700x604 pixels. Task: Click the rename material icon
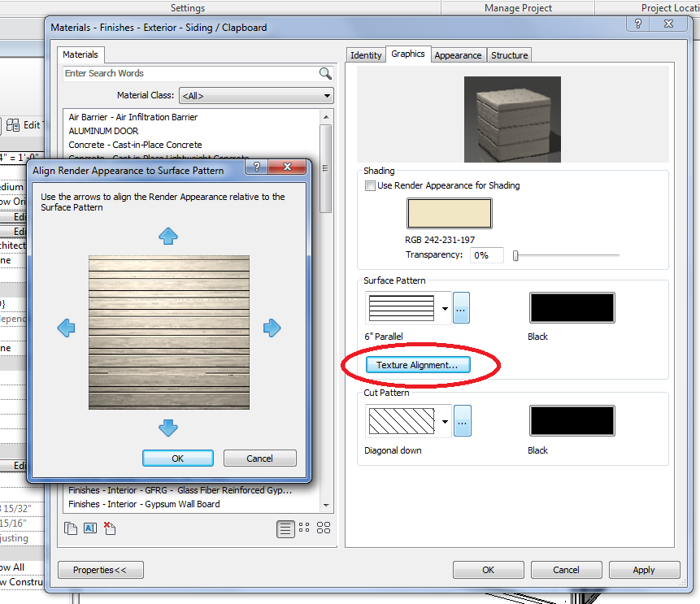pyautogui.click(x=90, y=528)
